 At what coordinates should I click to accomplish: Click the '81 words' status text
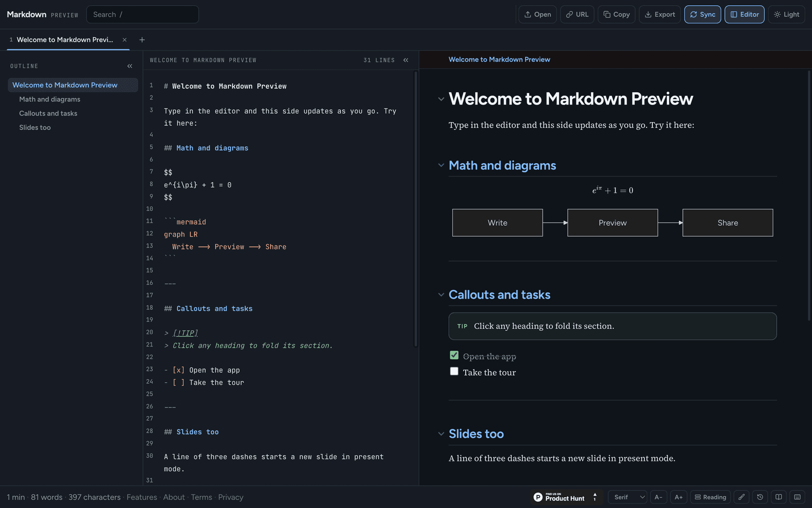point(47,497)
